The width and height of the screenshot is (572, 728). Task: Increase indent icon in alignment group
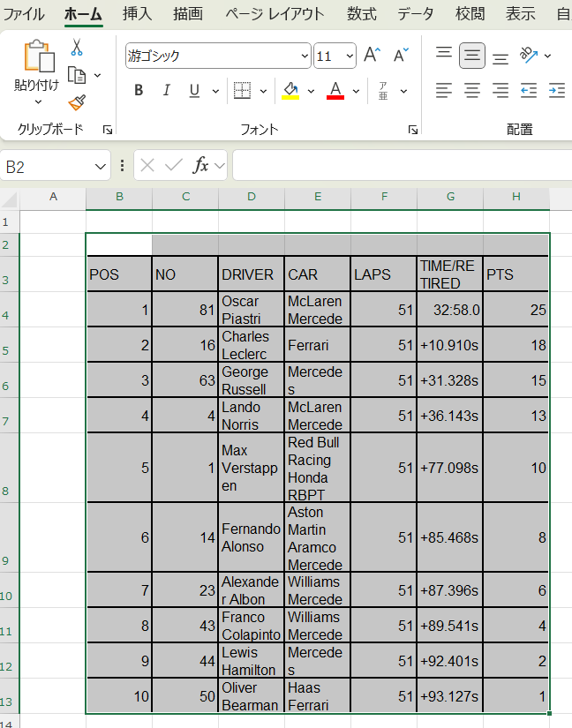point(557,91)
